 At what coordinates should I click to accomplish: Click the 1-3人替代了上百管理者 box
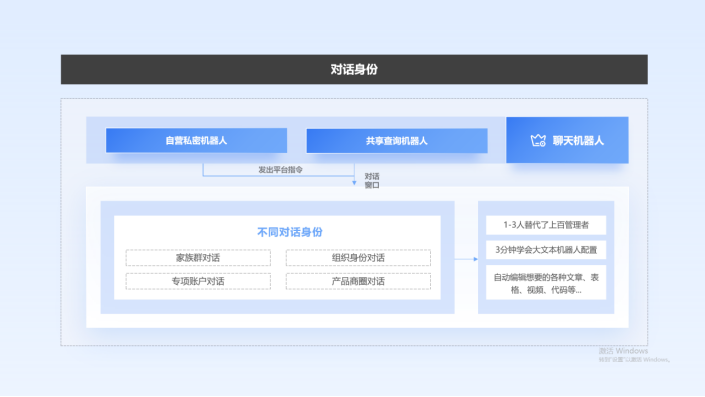tap(546, 225)
